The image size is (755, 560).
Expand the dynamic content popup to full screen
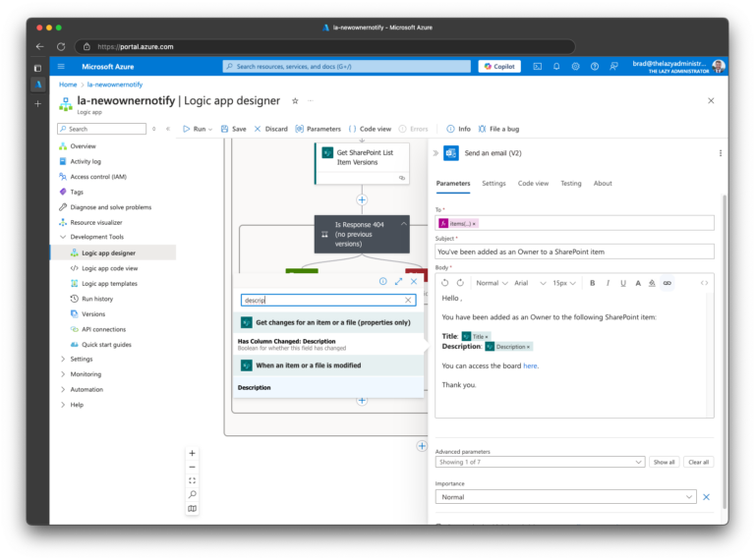click(x=398, y=282)
